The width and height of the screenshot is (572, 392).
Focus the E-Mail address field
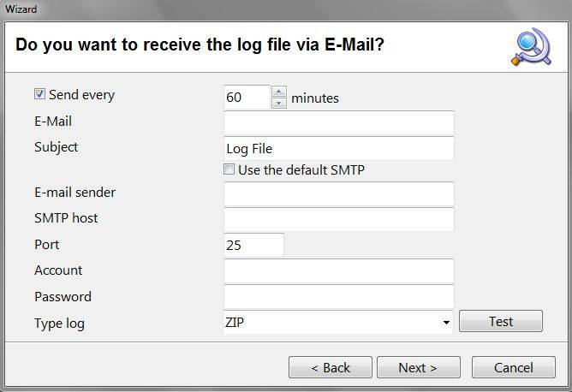tap(338, 122)
